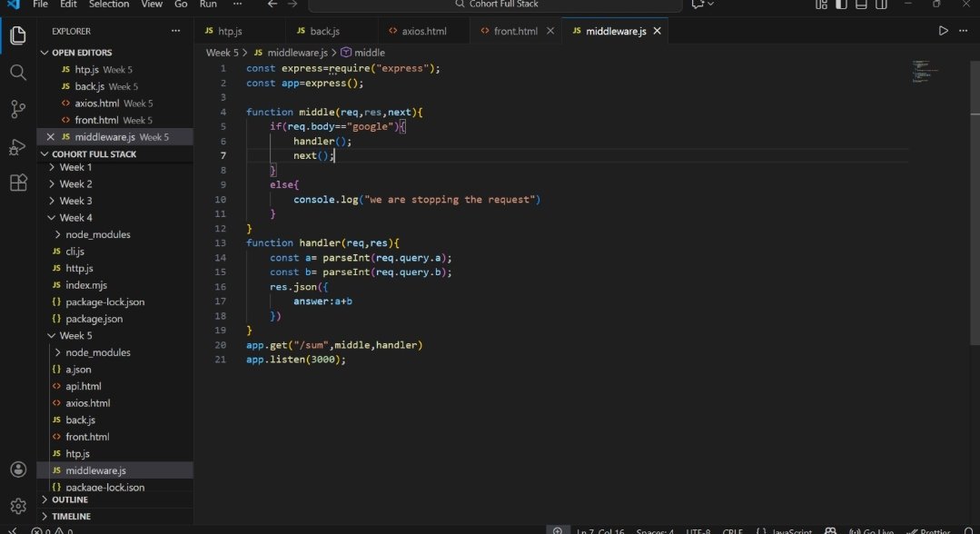The image size is (980, 534).
Task: Switch to the htp.js tab
Action: click(240, 31)
